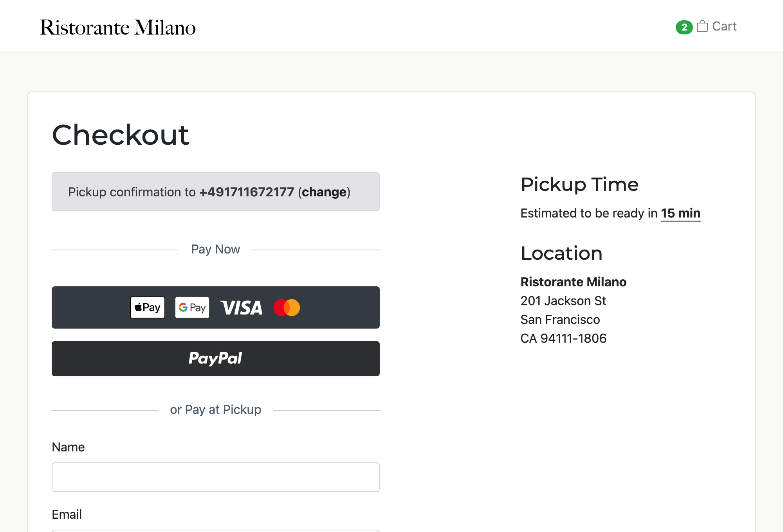The image size is (783, 532).
Task: Open the Cart text link
Action: (x=724, y=26)
